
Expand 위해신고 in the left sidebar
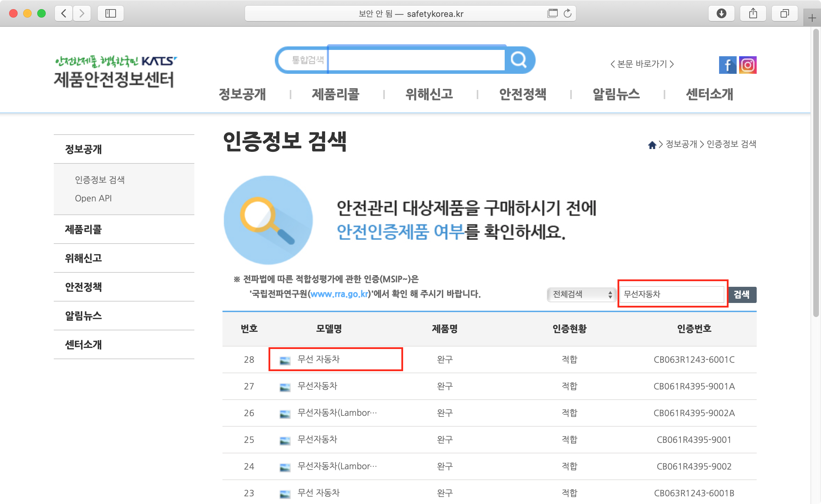83,258
